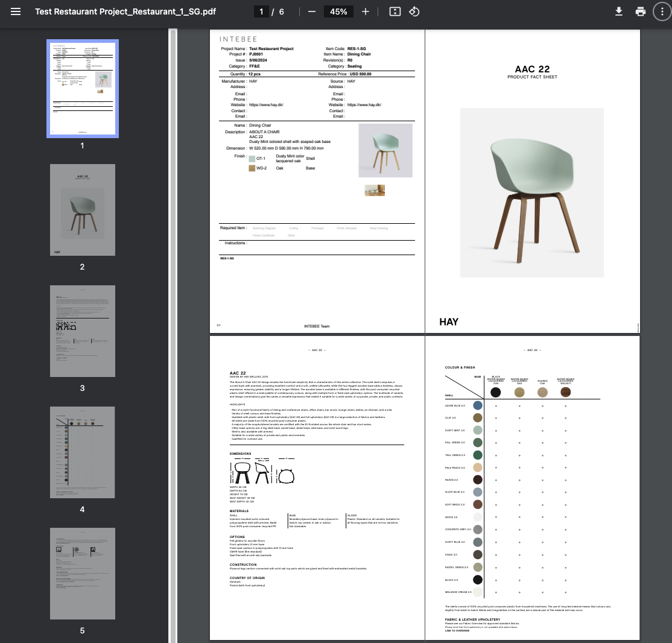Click the Raisin 2.0 shell colour swatch
This screenshot has width=672, height=643.
477,480
